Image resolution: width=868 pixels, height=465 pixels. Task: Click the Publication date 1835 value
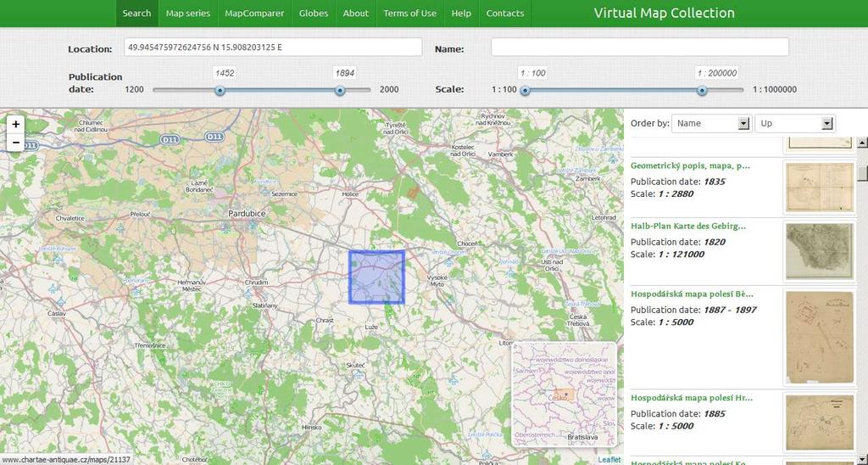(715, 182)
